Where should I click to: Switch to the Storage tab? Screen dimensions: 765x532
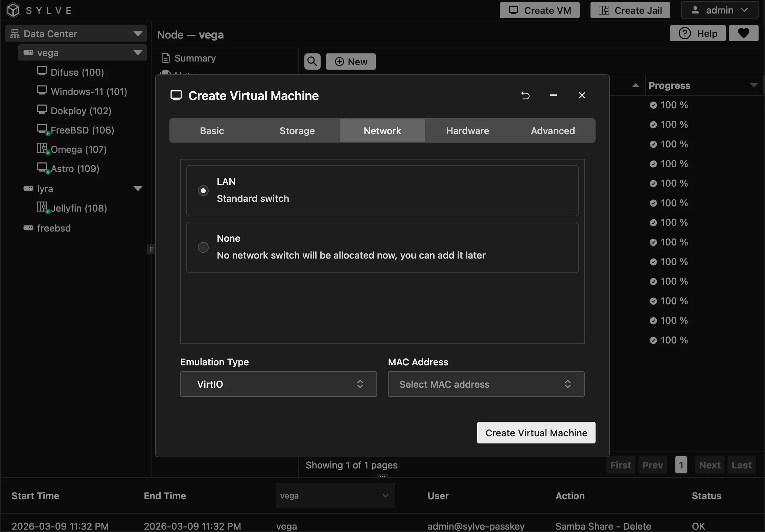tap(297, 131)
